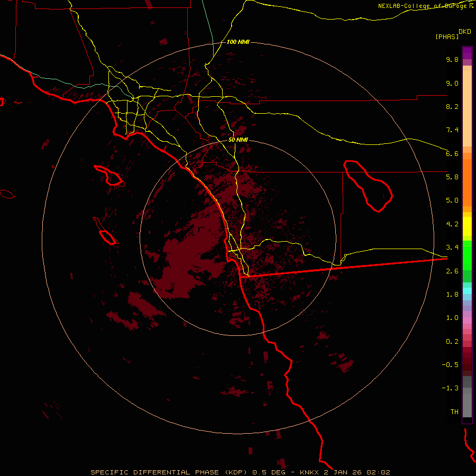
Task: Click the bright green color bar segment
Action: tap(467, 256)
